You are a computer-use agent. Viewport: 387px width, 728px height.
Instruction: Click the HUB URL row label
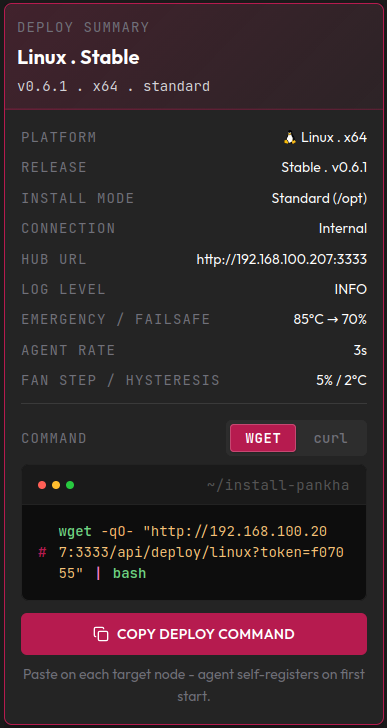pyautogui.click(x=54, y=259)
